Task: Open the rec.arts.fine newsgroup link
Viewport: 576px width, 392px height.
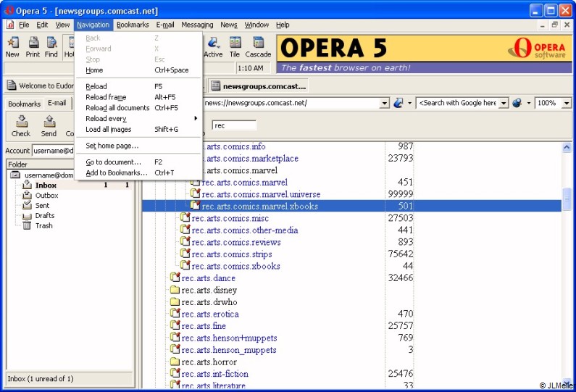Action: point(204,325)
